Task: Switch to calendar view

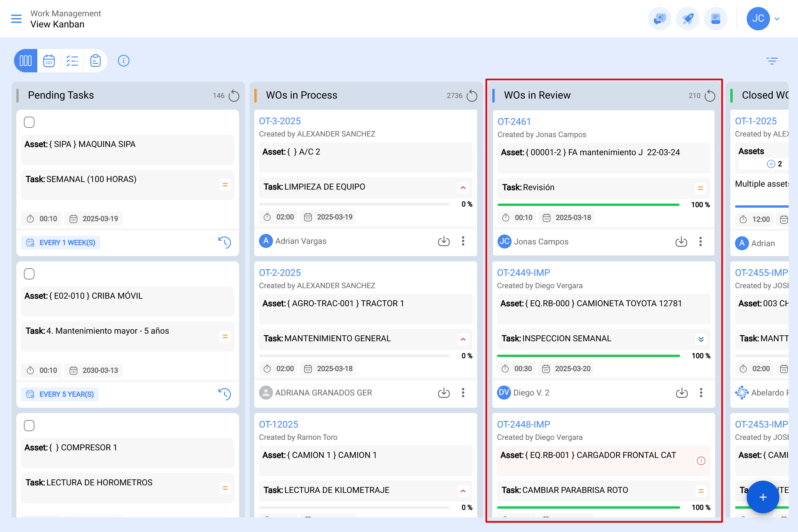Action: [x=49, y=61]
